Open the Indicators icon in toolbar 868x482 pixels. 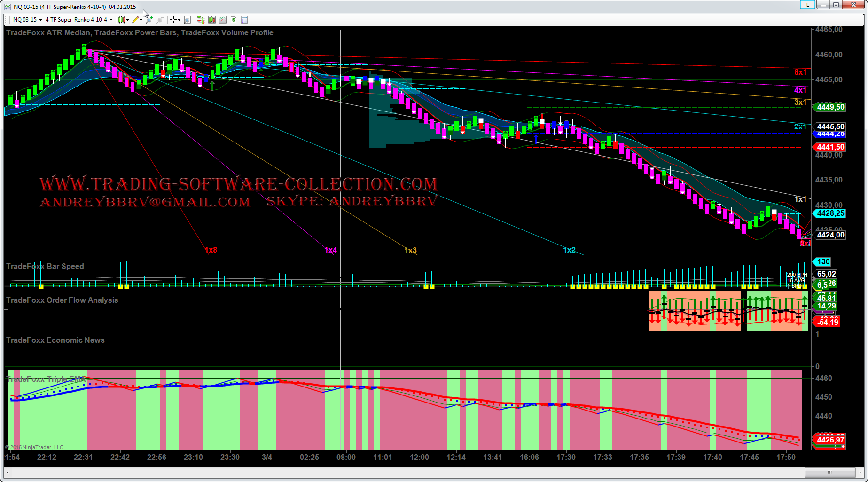(x=212, y=20)
